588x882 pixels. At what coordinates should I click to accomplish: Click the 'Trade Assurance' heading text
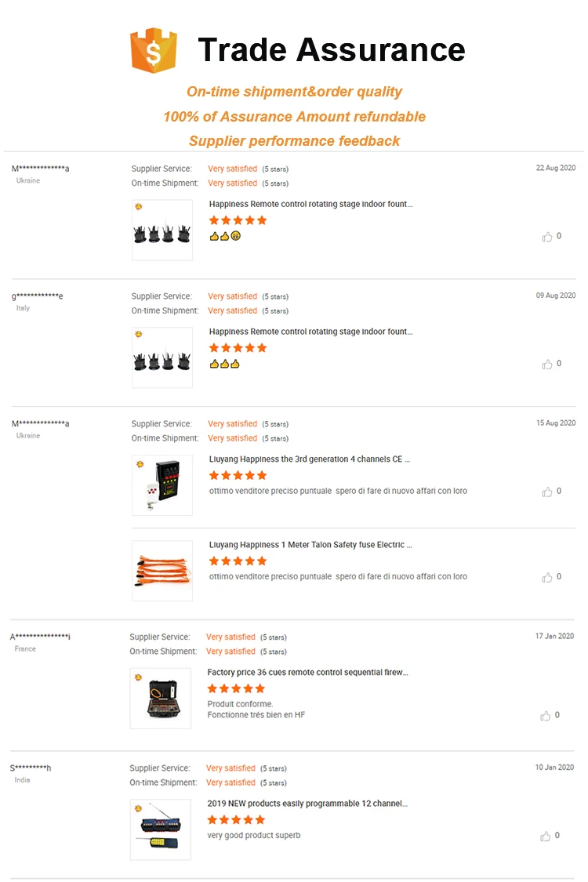click(x=332, y=50)
